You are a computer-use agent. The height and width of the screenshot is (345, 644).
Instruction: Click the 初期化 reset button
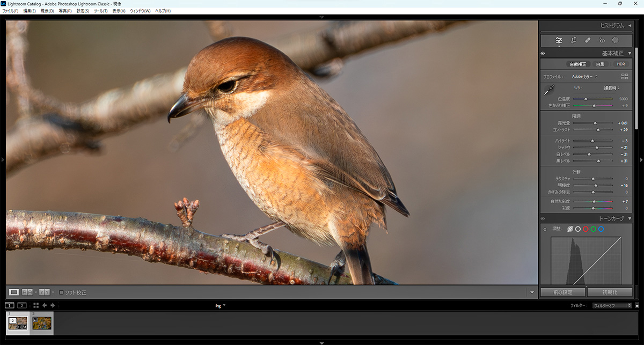pos(610,292)
